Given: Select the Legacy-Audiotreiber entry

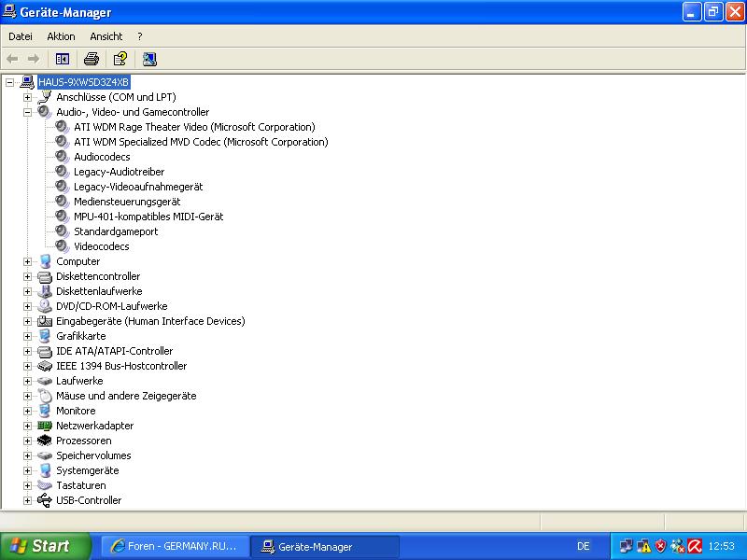Looking at the screenshot, I should point(120,172).
